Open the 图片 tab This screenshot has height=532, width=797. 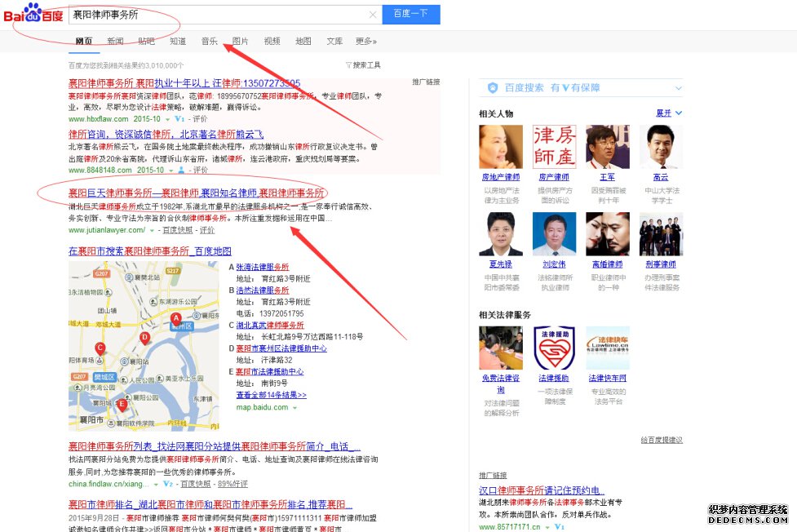tap(241, 41)
